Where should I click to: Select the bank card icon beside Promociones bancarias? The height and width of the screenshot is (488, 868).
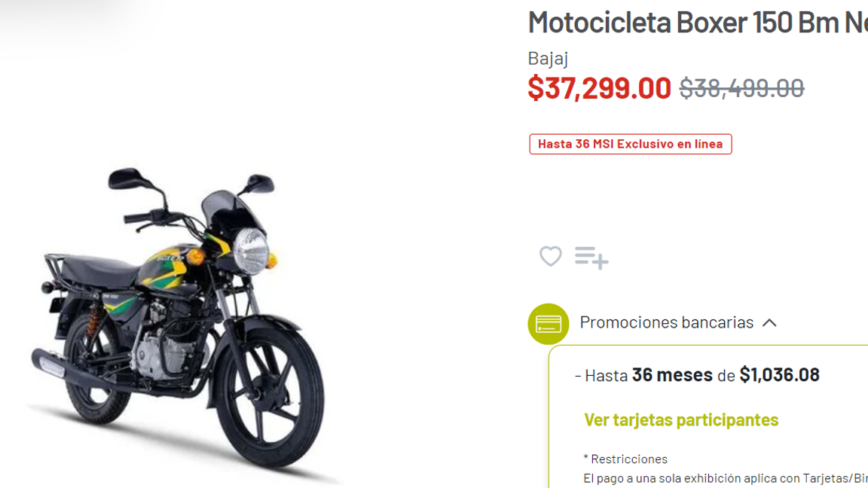548,323
